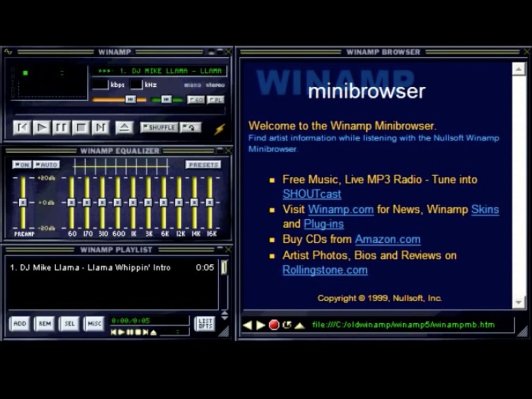
Task: Select playlist entry DJ Mike Llama - Llama Whippin' Intro
Action: 112,268
